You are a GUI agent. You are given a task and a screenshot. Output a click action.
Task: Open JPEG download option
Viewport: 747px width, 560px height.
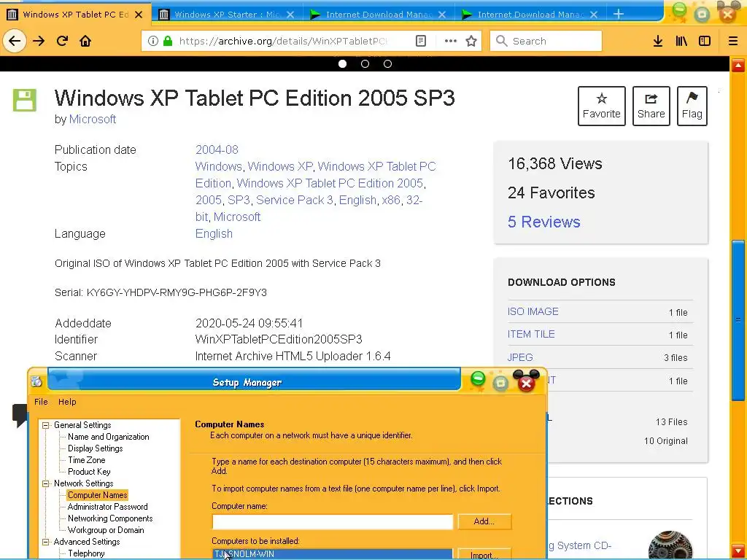coord(520,357)
